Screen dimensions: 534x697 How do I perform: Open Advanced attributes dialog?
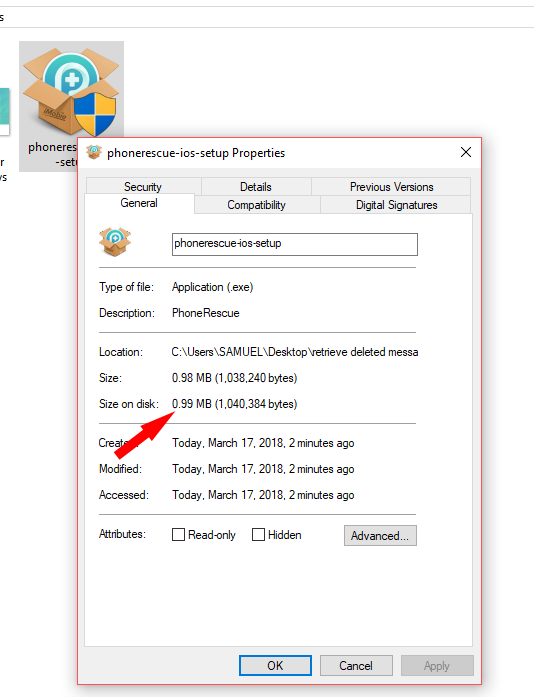pos(380,536)
